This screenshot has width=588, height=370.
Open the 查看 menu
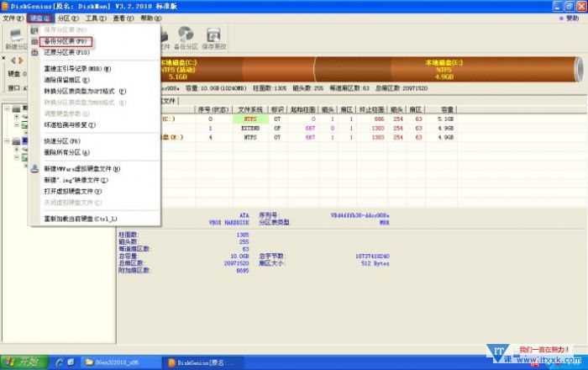(123, 18)
